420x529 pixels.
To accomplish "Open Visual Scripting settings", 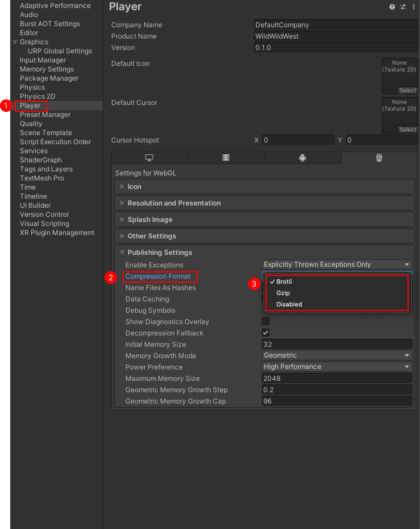I will [45, 223].
